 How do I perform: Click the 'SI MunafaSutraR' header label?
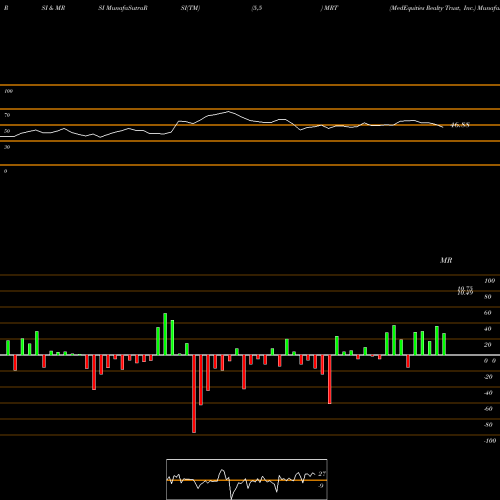(123, 8)
